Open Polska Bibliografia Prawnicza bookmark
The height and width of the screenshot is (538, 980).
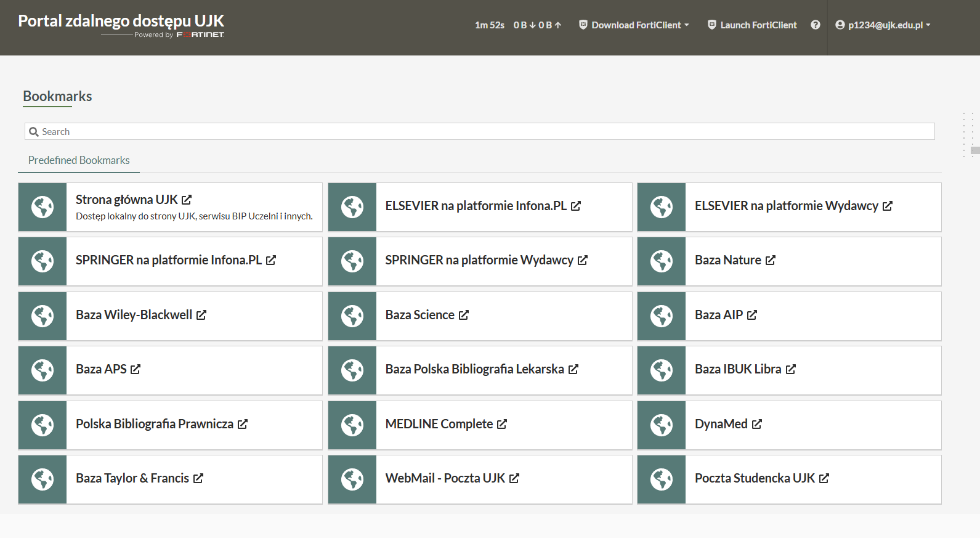pyautogui.click(x=155, y=424)
